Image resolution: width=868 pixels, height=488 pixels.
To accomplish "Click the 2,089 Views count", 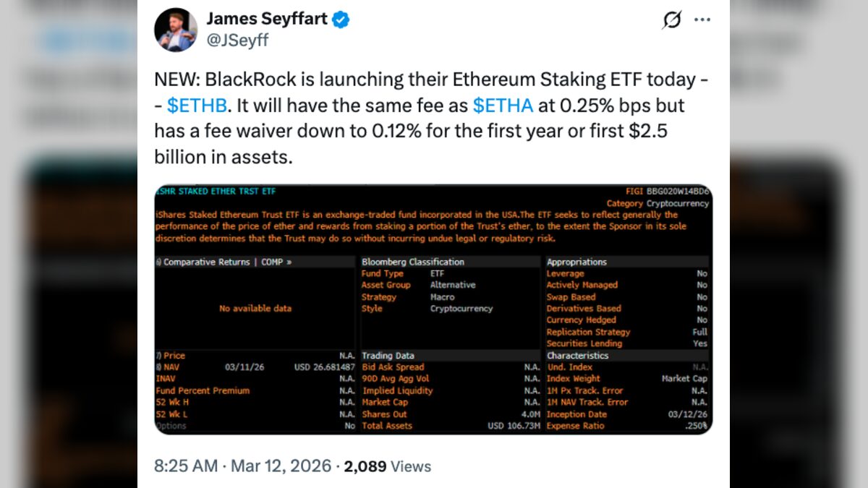I will [388, 466].
